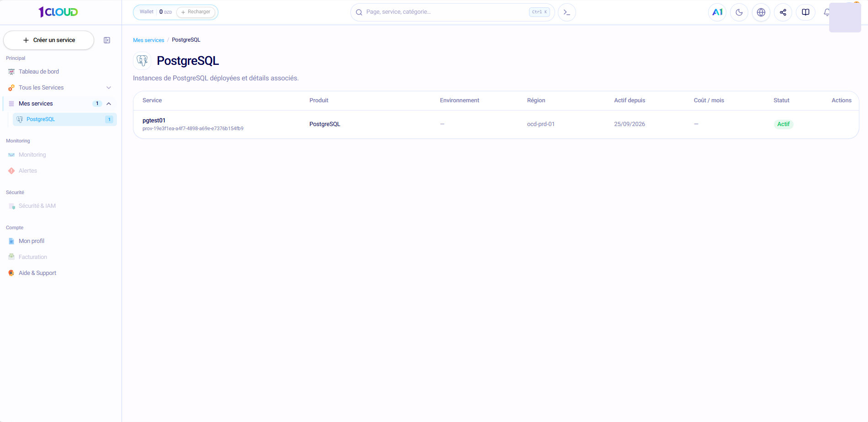Open pgtest01 service row
Image resolution: width=868 pixels, height=422 pixels.
[496, 124]
